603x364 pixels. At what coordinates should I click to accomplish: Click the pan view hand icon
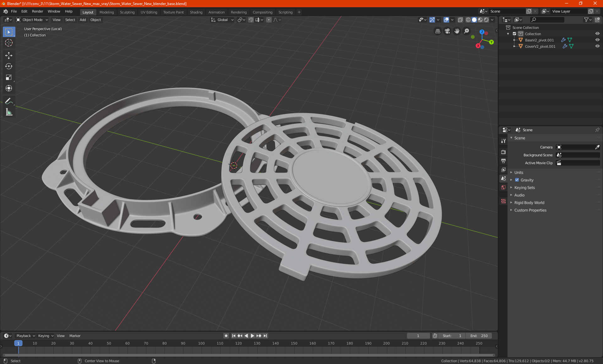click(457, 31)
